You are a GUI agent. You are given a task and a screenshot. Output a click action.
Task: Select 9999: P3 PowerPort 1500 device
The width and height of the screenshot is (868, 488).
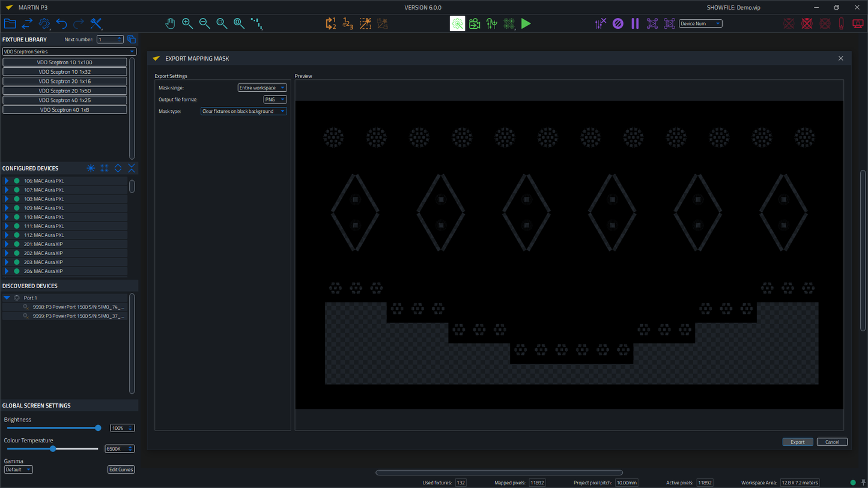(x=65, y=316)
